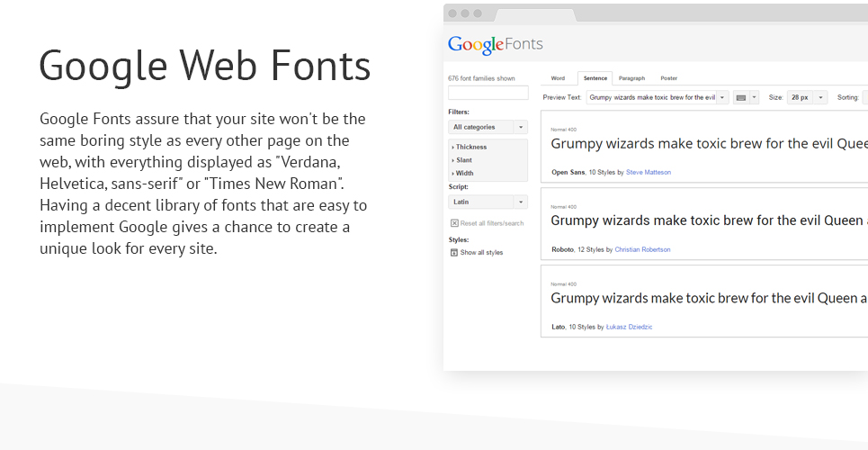Click the Reset all filters/search icon
868x450 pixels.
454,223
